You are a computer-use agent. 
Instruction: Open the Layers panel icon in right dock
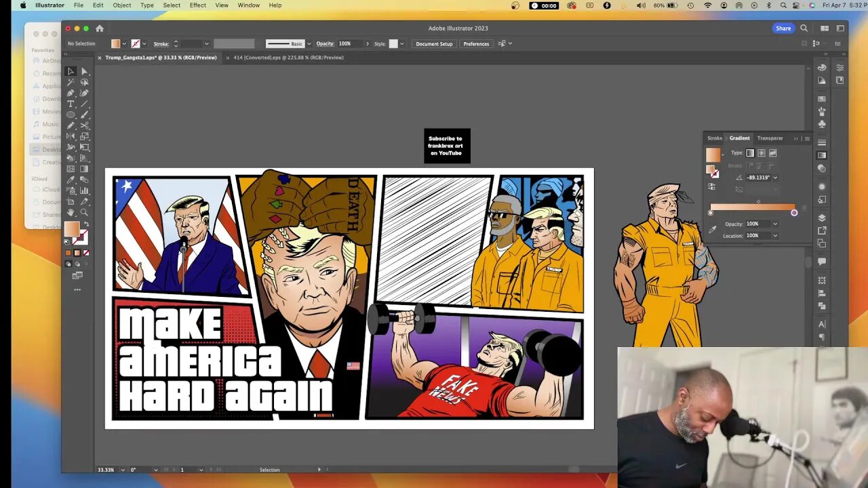click(822, 218)
